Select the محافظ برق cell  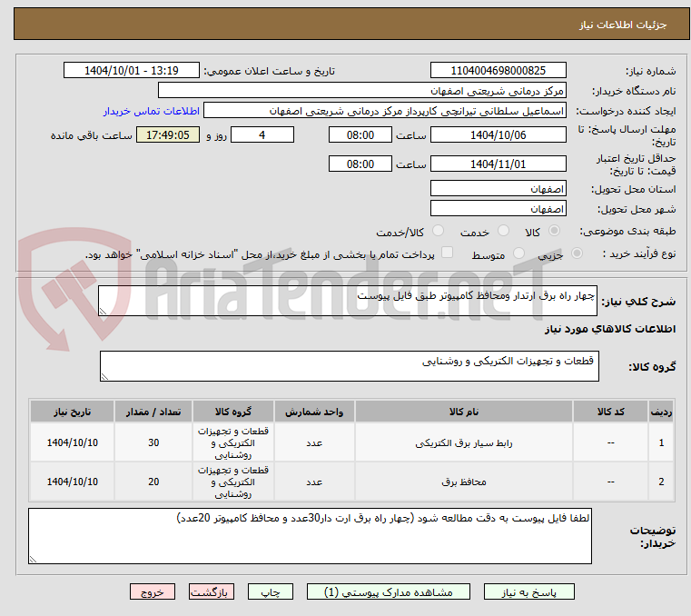464,482
